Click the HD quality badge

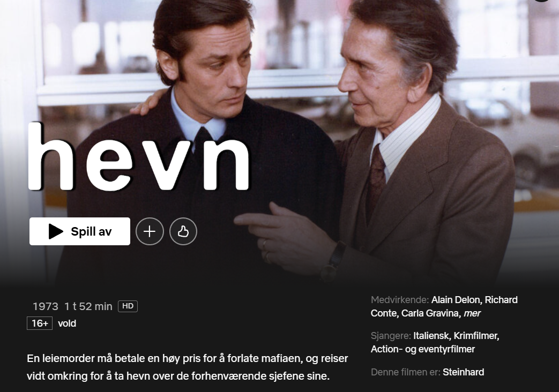pyautogui.click(x=128, y=306)
